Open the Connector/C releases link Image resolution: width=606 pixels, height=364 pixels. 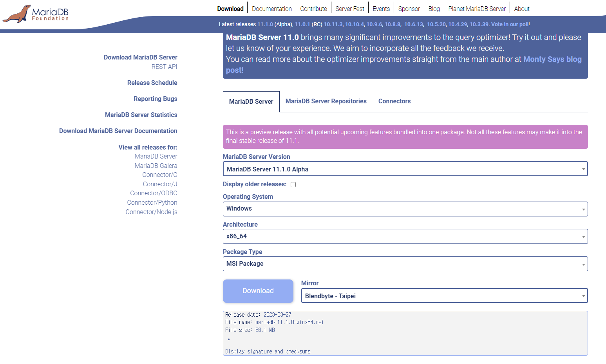[x=160, y=175]
